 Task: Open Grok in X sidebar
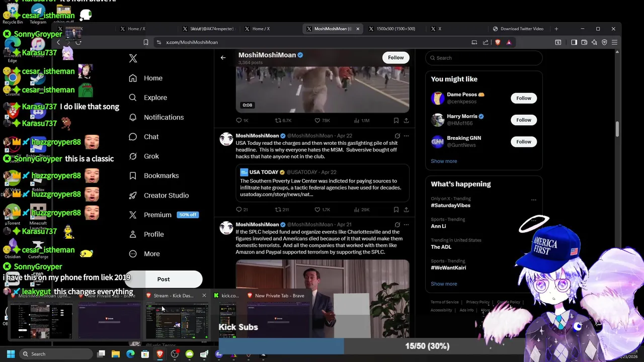[x=144, y=156]
